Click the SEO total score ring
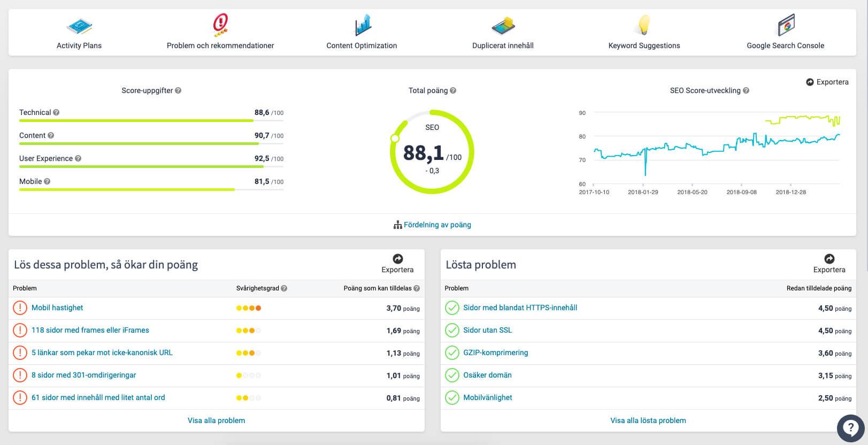This screenshot has width=868, height=445. (x=432, y=152)
